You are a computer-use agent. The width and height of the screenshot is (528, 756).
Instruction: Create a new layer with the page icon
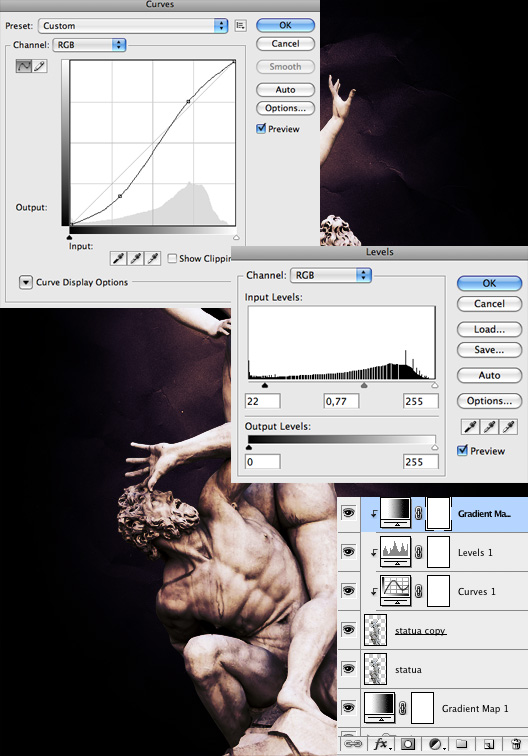point(488,744)
